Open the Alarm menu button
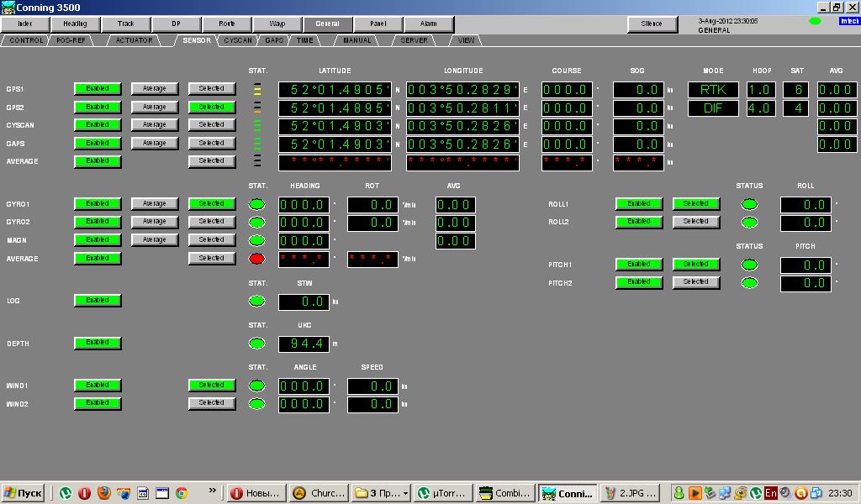Screen dimensions: 861x504 429,24
